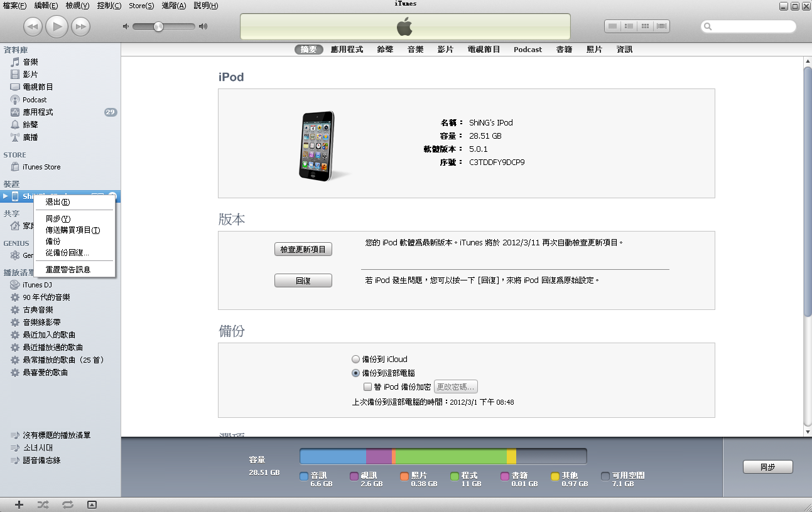Screen dimensions: 812x512
Task: Open 最近播放過的歌曲 playlist
Action: pyautogui.click(x=53, y=348)
